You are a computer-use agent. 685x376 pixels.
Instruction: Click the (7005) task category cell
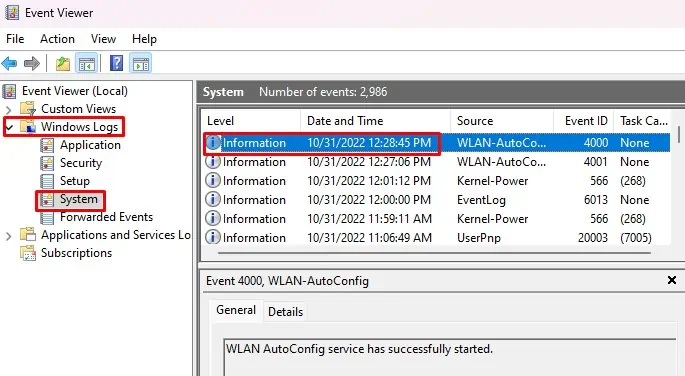636,238
